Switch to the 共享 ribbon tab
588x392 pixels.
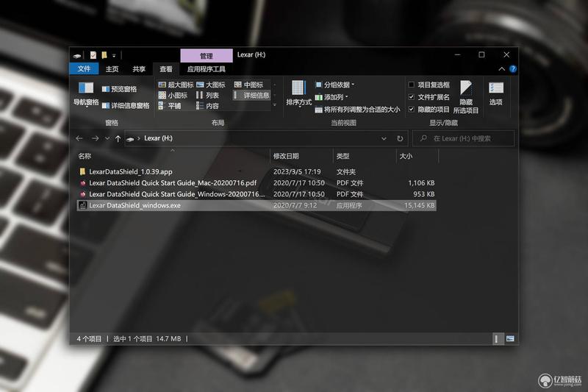pyautogui.click(x=139, y=69)
